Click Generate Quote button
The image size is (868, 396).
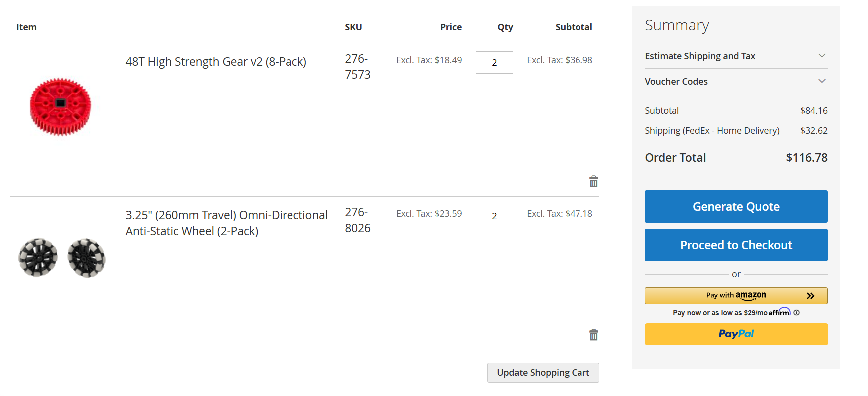click(736, 207)
